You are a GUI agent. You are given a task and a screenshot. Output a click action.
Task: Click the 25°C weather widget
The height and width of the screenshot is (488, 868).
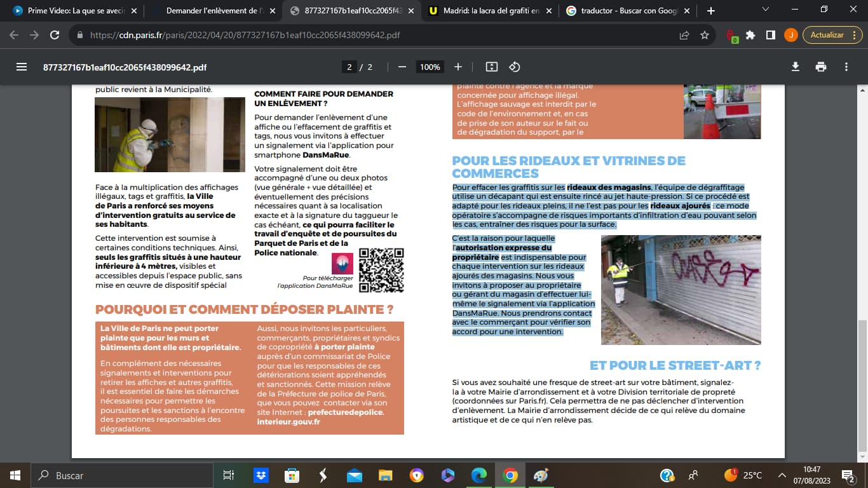743,475
